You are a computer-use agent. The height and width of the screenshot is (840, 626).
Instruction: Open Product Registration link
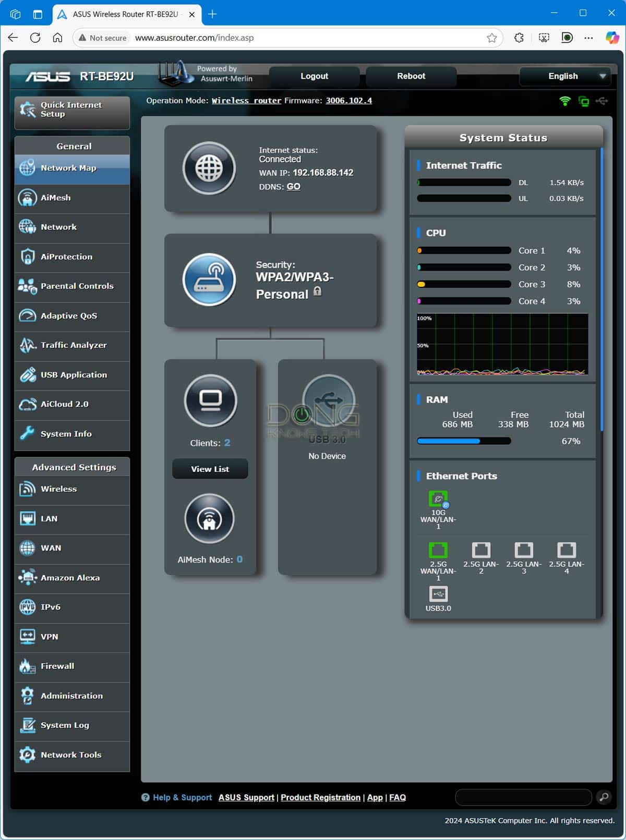pos(320,798)
